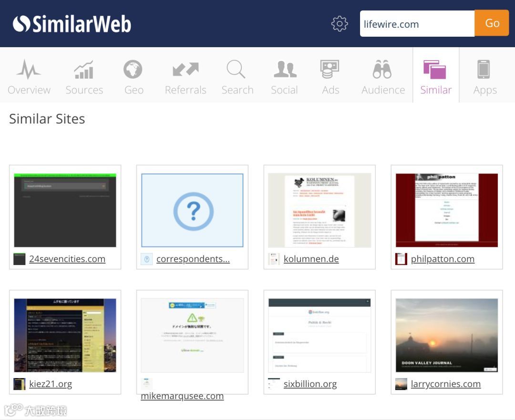The image size is (515, 420).
Task: Click the Doon Valley Journal thumbnail
Action: (x=447, y=335)
